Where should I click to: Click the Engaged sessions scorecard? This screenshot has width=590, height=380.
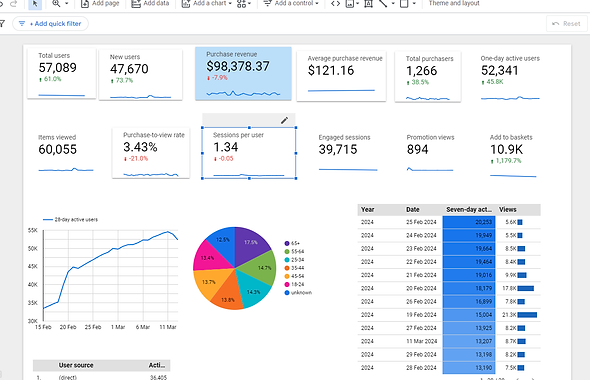pos(347,153)
